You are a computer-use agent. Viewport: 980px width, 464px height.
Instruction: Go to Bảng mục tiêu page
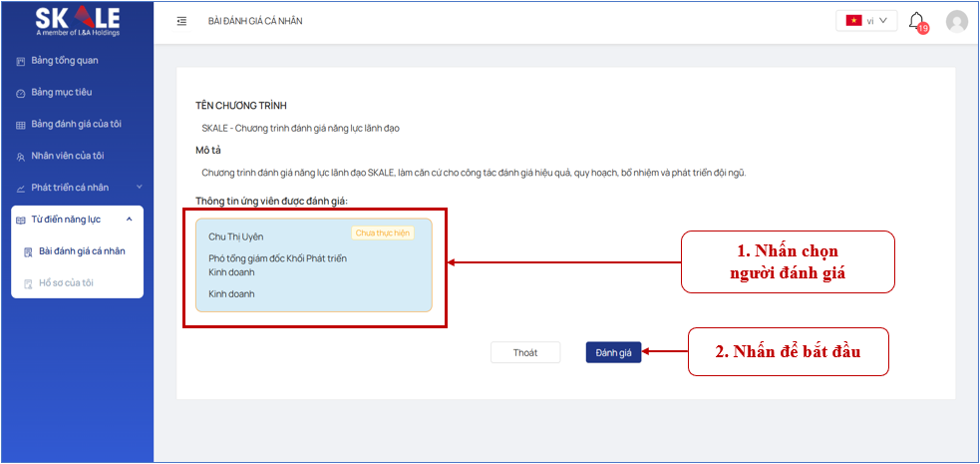click(x=62, y=93)
